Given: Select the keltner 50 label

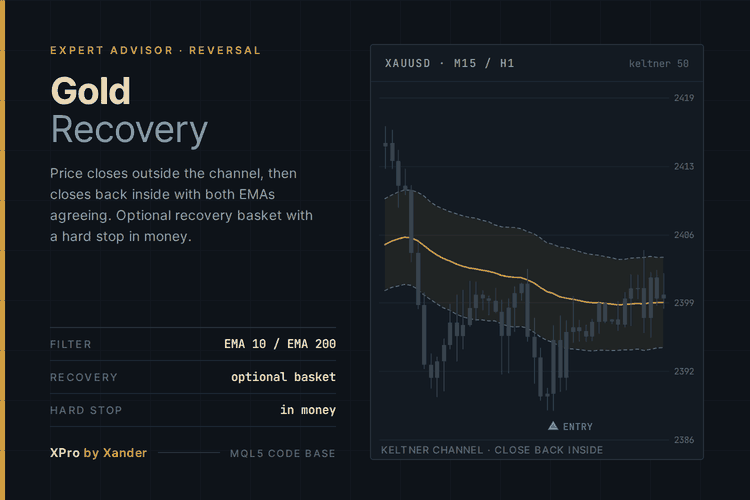Looking at the screenshot, I should pyautogui.click(x=659, y=64).
